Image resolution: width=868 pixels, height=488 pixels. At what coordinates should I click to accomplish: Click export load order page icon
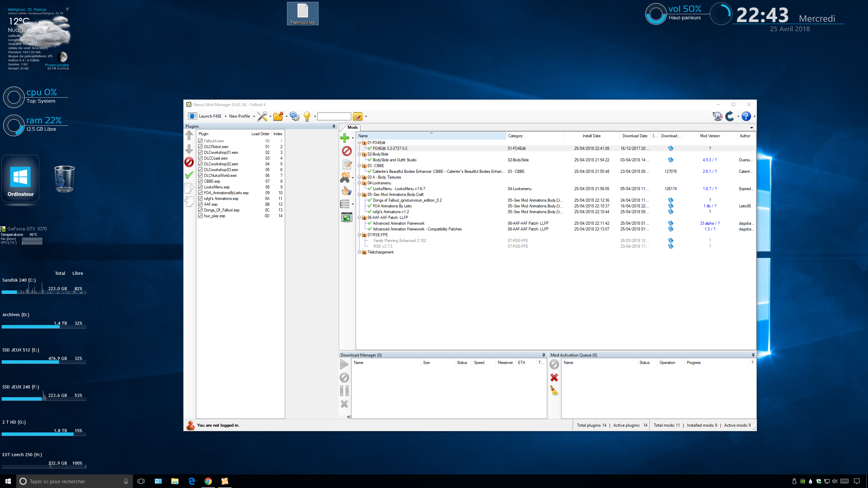189,188
